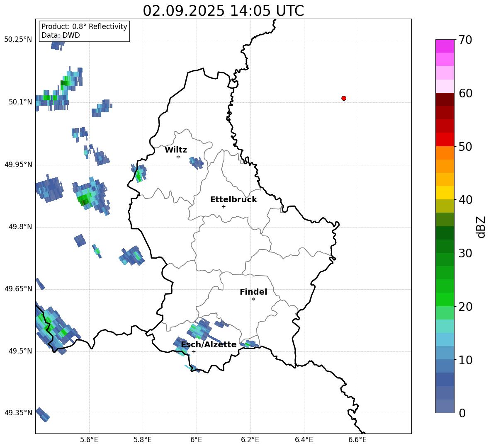Select the Wiltz city label
This screenshot has height=448, width=491.
[x=176, y=150]
